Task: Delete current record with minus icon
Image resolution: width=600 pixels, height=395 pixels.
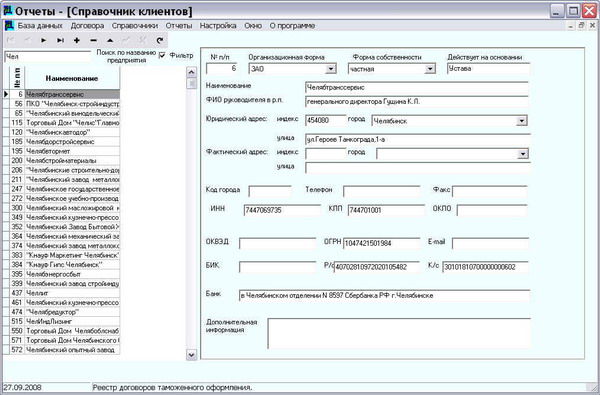Action: [x=93, y=40]
